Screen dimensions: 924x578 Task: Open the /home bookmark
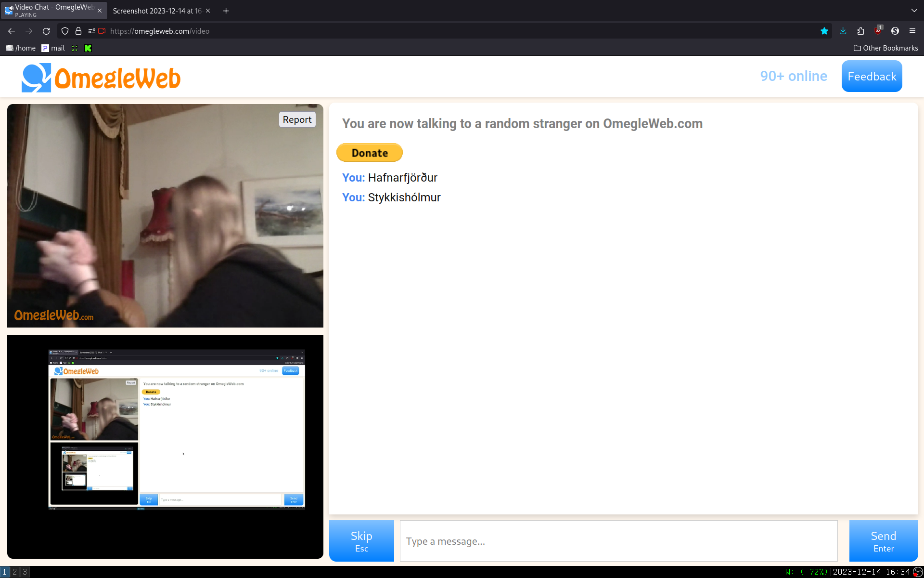21,48
